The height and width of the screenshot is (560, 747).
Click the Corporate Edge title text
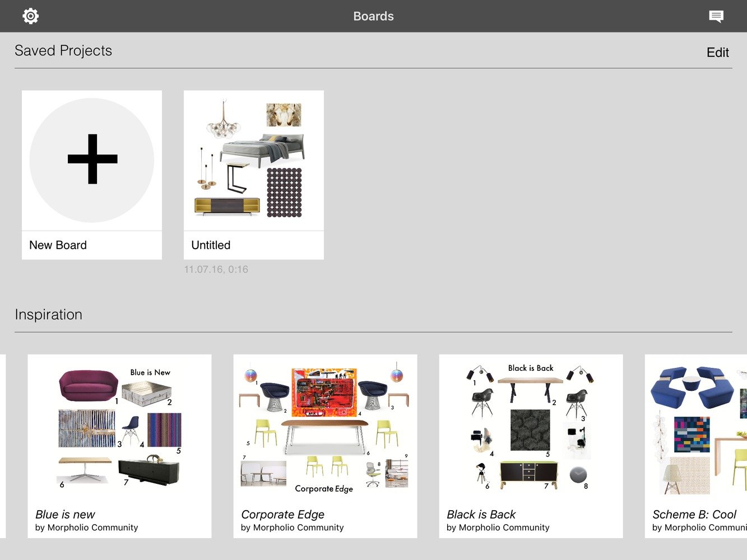[x=282, y=514]
